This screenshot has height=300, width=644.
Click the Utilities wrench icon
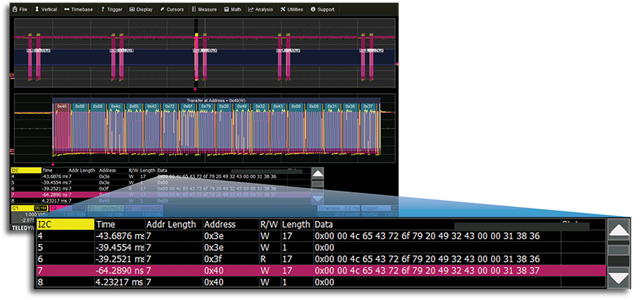[x=283, y=10]
